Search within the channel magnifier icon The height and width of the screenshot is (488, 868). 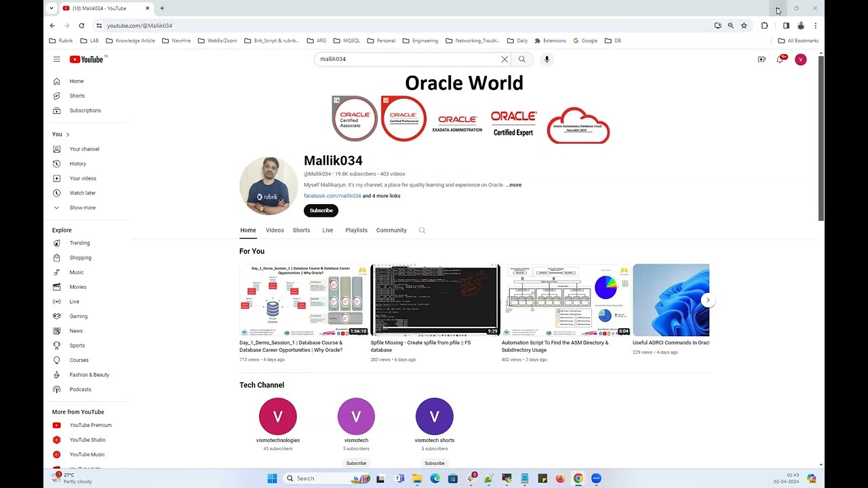point(422,230)
